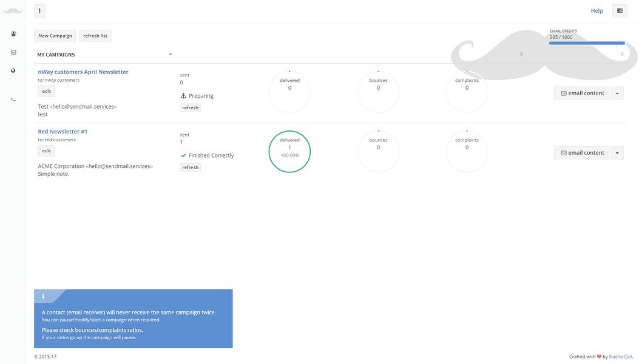Edit the Red Newsletter #1 campaign

[x=47, y=151]
